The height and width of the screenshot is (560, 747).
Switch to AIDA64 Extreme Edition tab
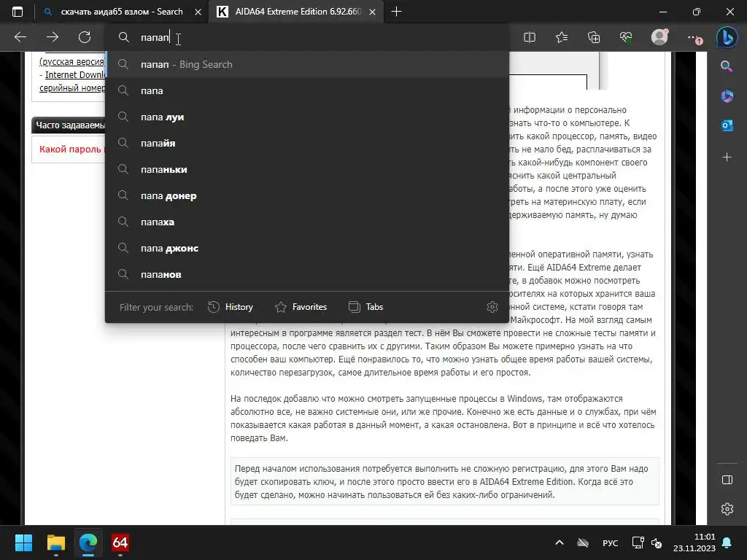point(296,12)
